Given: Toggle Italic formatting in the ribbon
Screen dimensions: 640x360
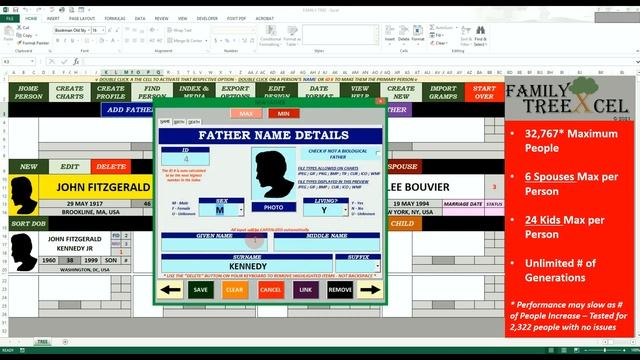Looking at the screenshot, I should (65, 40).
